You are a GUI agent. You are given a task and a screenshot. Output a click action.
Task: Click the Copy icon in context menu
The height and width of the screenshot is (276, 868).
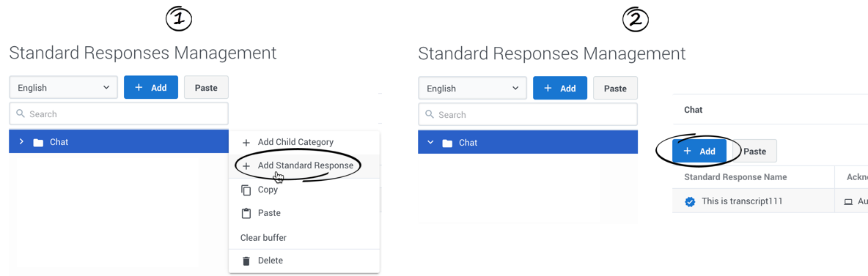(246, 190)
